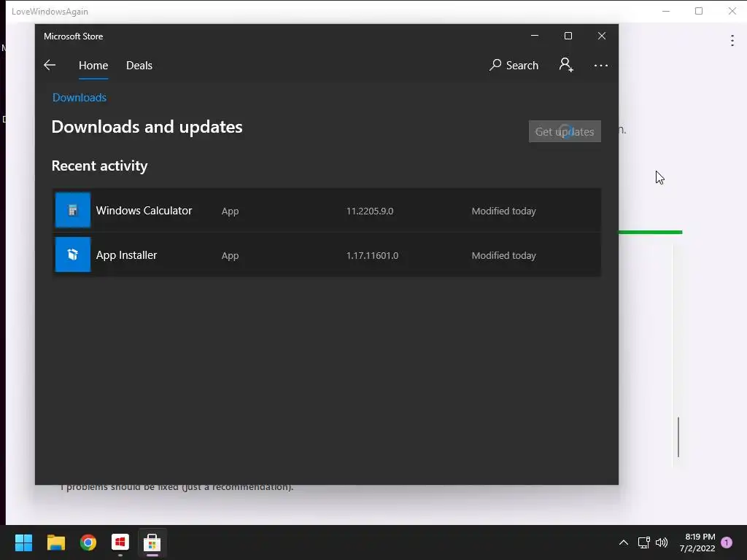This screenshot has height=560, width=747.
Task: Click the Get updates button
Action: click(565, 131)
